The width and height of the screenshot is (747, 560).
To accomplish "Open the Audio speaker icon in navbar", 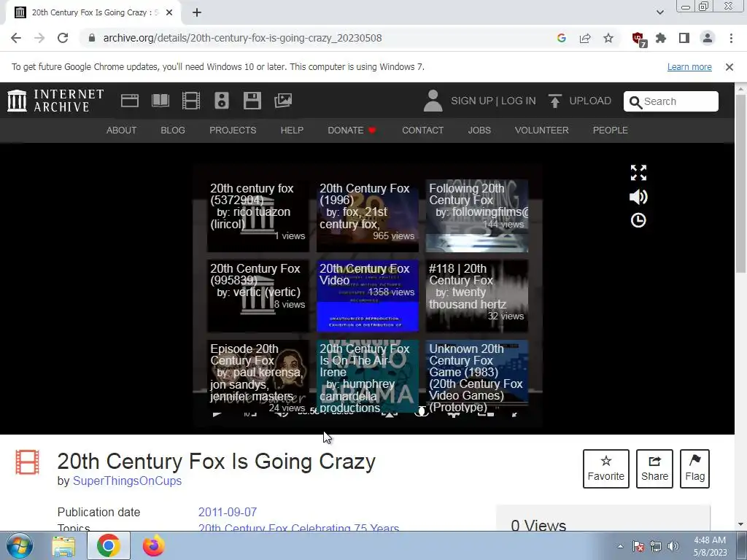I will pyautogui.click(x=222, y=101).
